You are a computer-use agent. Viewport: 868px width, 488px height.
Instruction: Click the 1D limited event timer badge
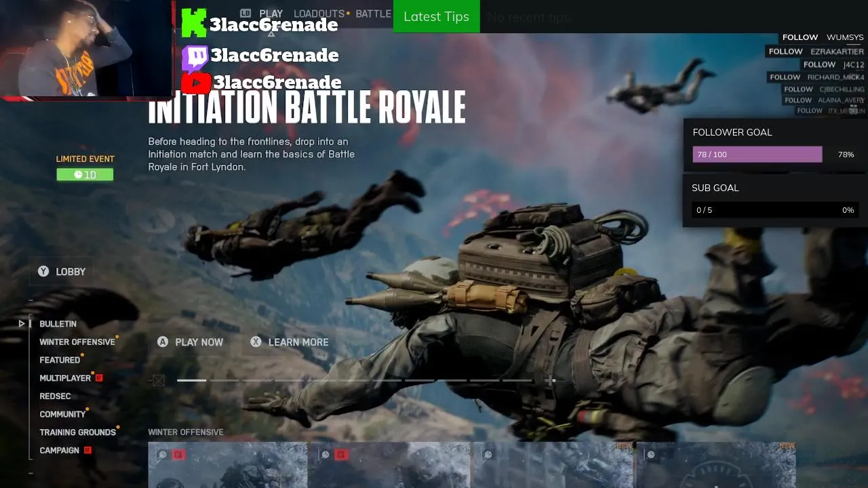click(x=85, y=175)
